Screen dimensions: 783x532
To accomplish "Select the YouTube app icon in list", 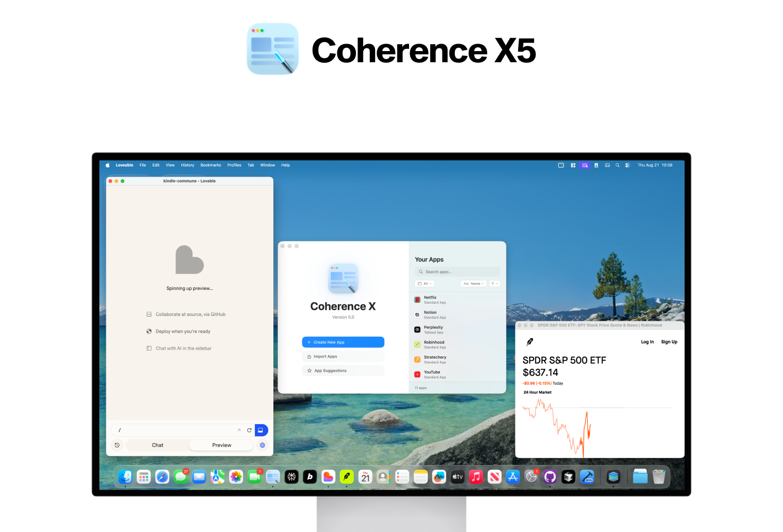I will pos(418,375).
